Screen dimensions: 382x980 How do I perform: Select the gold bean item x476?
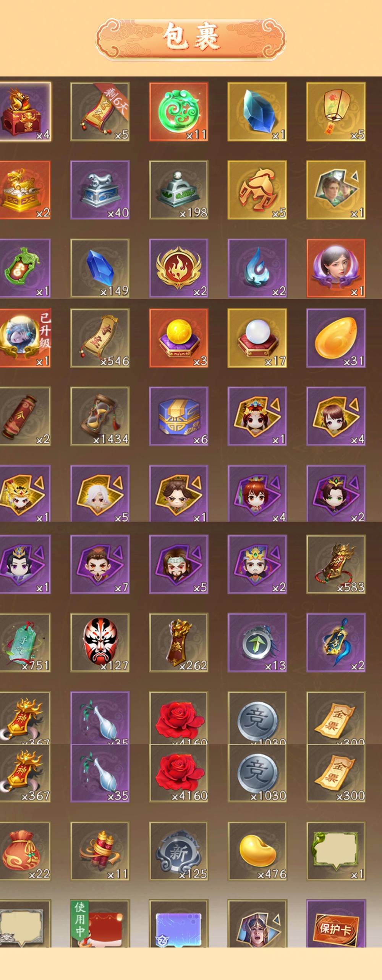(x=257, y=852)
